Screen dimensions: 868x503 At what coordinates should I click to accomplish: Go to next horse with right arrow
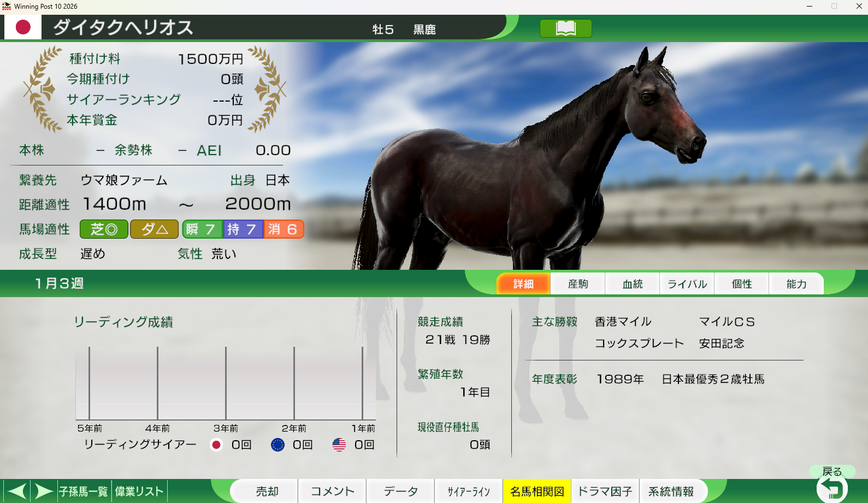point(44,491)
